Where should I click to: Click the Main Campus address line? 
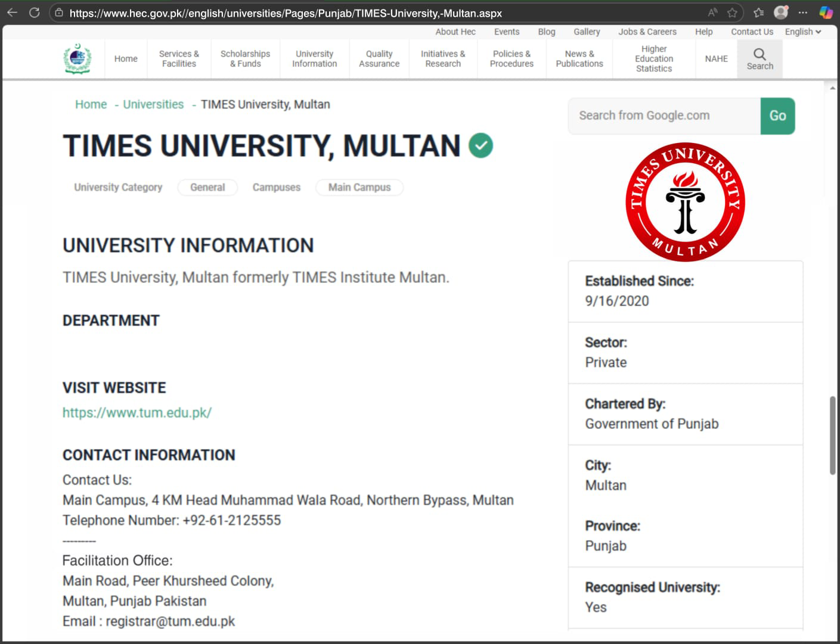288,500
